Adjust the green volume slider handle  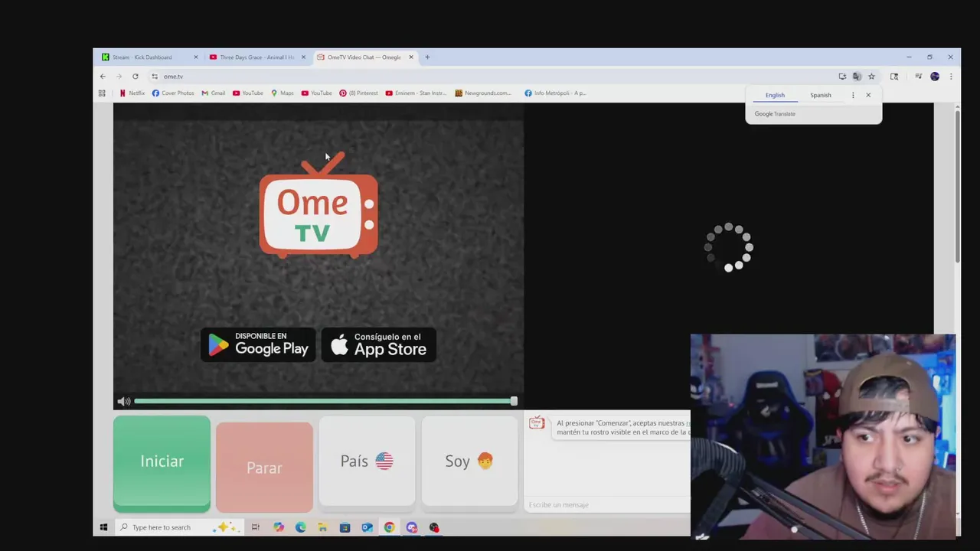[x=514, y=401]
